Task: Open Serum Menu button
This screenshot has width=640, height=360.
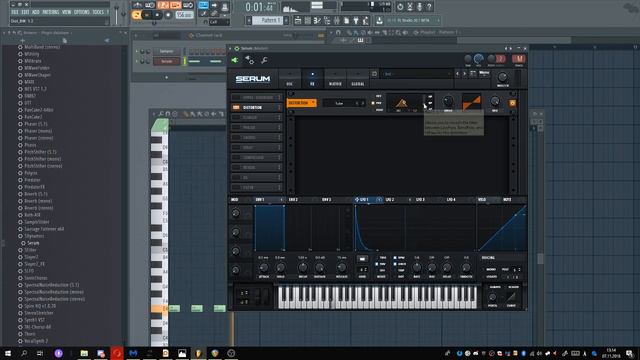Action: coord(484,73)
